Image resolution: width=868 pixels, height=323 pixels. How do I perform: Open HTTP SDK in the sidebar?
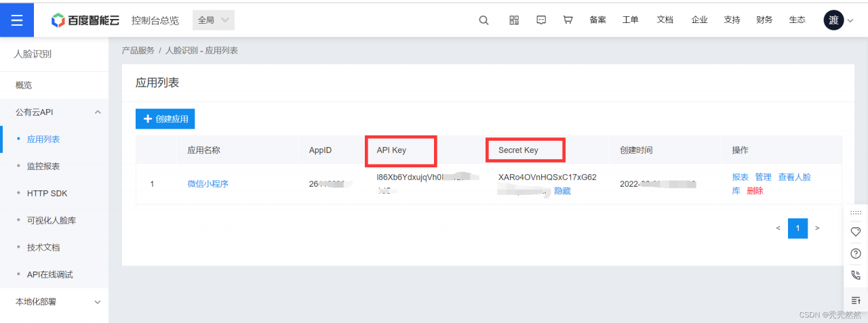47,194
